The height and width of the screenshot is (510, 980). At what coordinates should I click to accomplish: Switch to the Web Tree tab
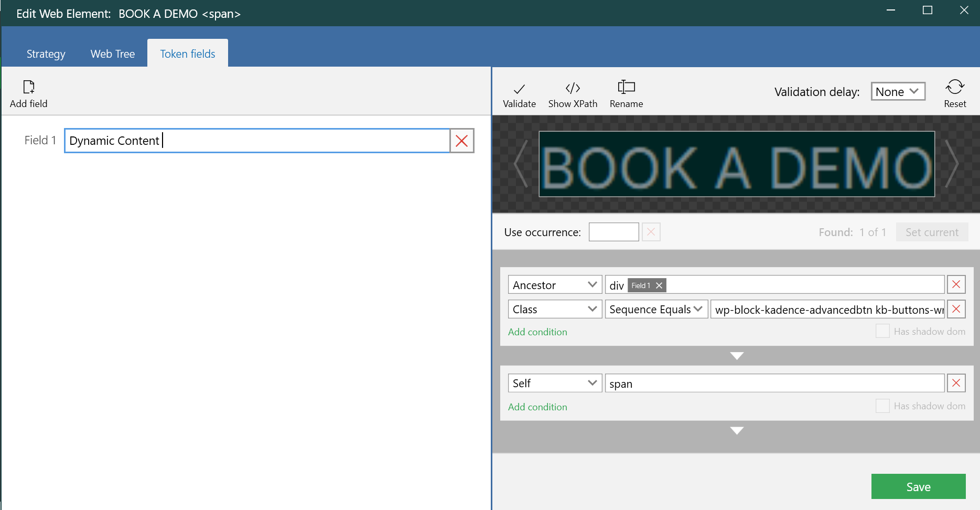(113, 54)
